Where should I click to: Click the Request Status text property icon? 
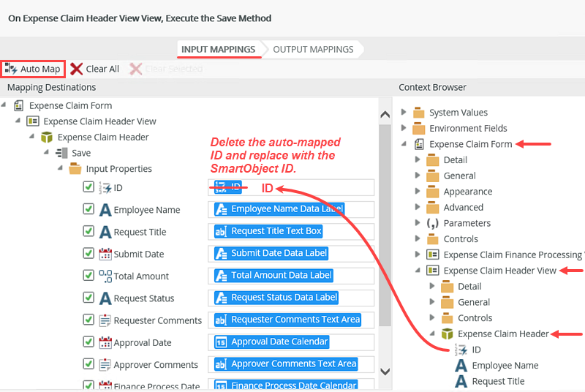pyautogui.click(x=105, y=298)
